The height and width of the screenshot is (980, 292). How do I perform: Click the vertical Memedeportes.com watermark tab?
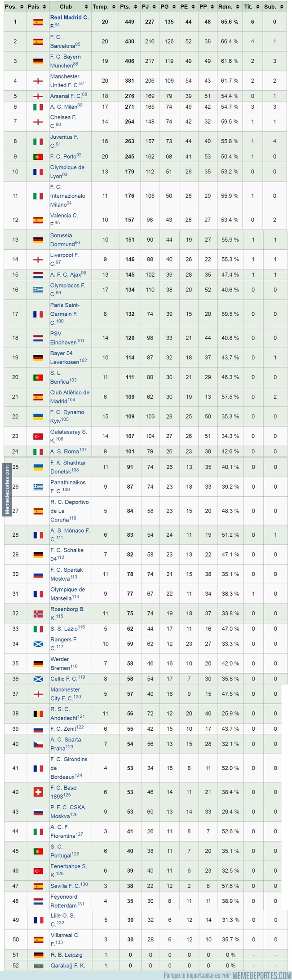point(7,490)
